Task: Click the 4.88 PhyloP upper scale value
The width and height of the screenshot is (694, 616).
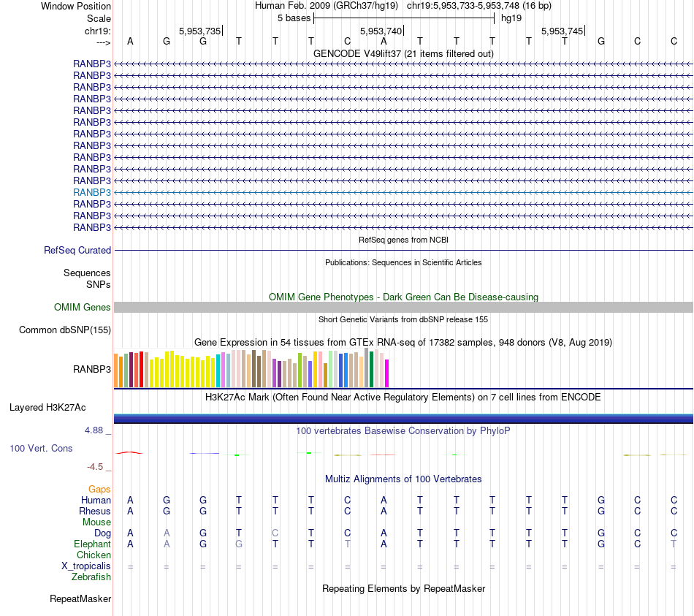Action: point(94,430)
